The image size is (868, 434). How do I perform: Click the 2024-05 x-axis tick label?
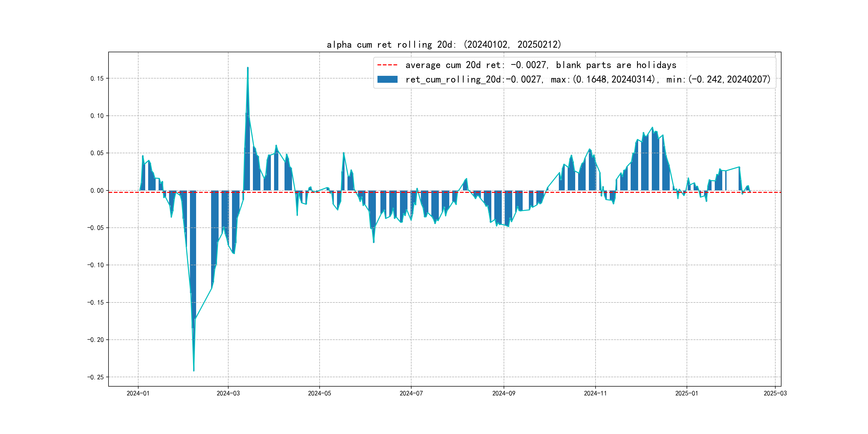tap(319, 393)
